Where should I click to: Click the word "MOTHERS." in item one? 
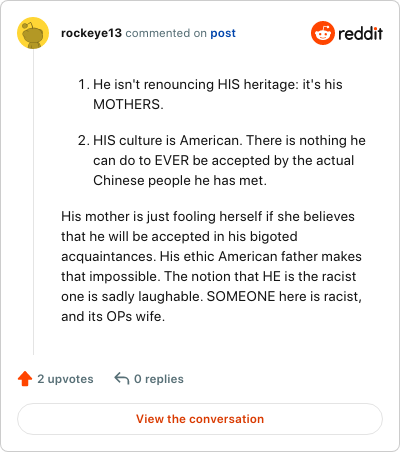[x=128, y=104]
